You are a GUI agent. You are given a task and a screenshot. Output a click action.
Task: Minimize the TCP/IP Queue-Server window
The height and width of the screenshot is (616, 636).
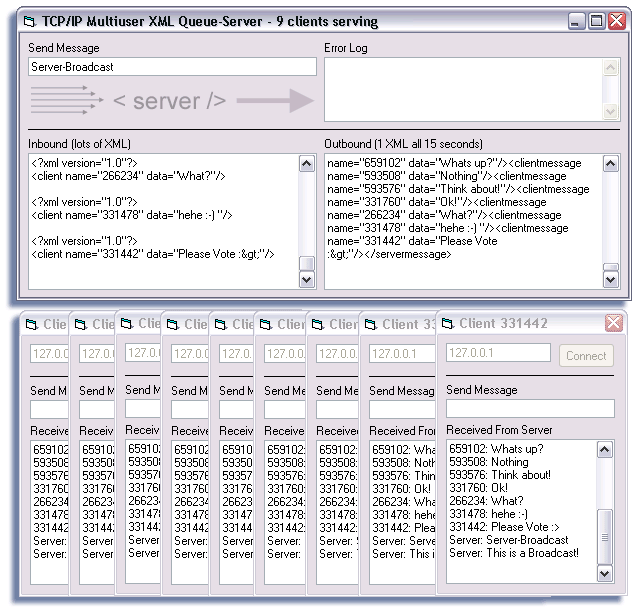[577, 21]
